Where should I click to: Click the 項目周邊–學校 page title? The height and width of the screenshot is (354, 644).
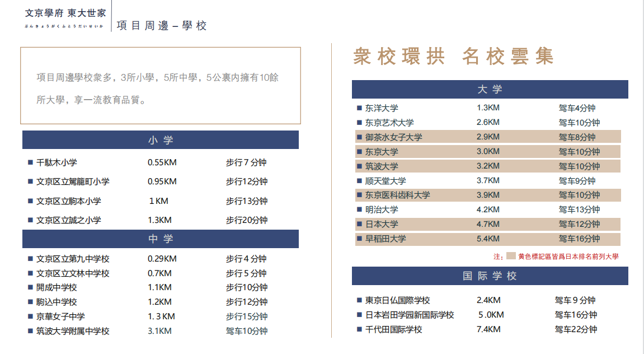coord(162,26)
